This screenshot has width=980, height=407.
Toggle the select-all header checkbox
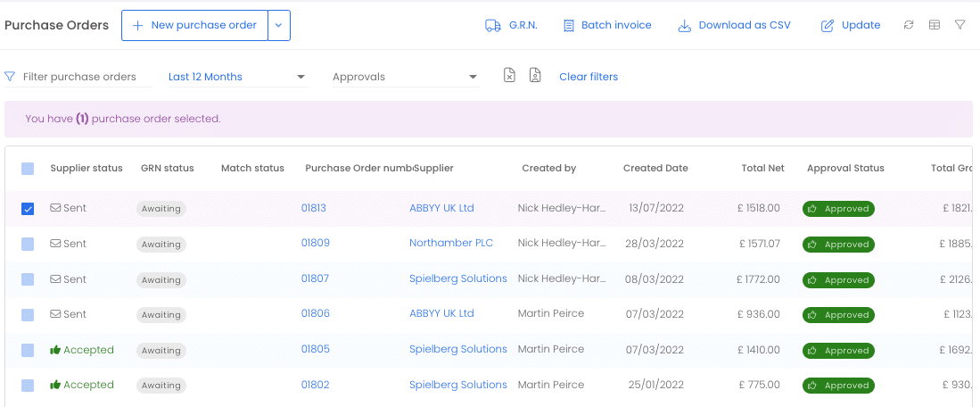point(28,169)
